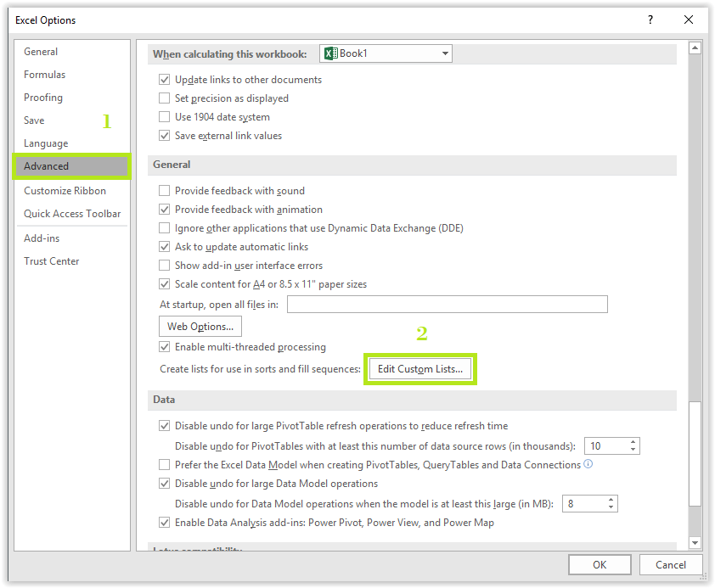
Task: Enable Provide feedback with sound
Action: 164,191
